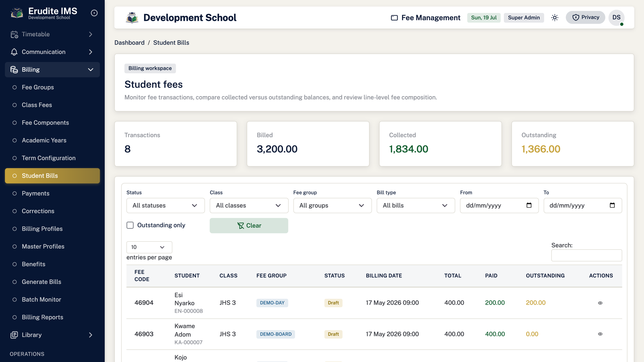Expand the Communication menu chevron
The image size is (644, 362).
(x=91, y=52)
